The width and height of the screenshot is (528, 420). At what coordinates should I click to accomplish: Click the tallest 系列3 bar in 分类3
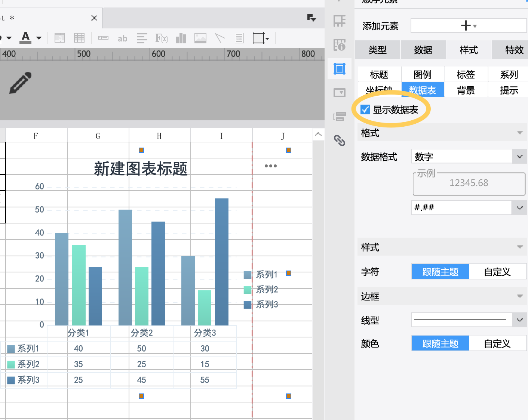pos(222,262)
